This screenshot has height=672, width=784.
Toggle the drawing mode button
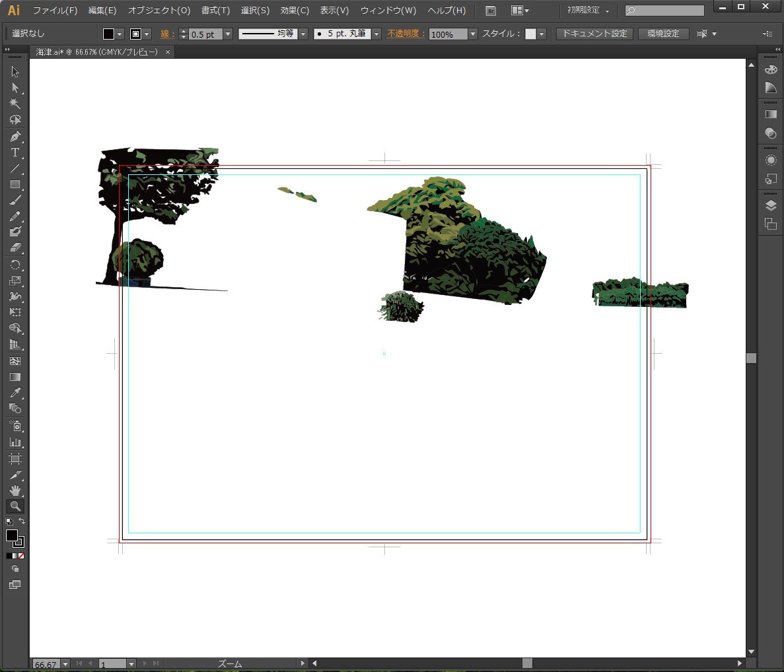pos(15,568)
